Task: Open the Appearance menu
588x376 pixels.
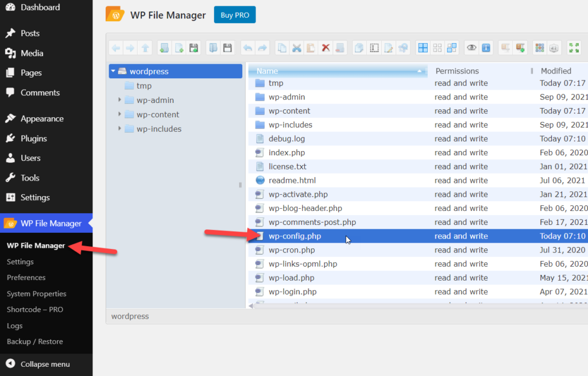Action: 42,118
